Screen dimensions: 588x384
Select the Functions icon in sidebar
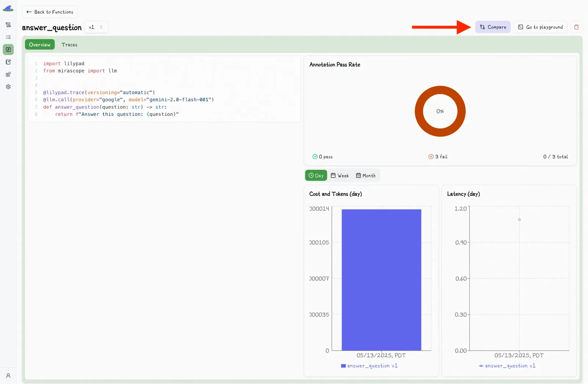8,49
